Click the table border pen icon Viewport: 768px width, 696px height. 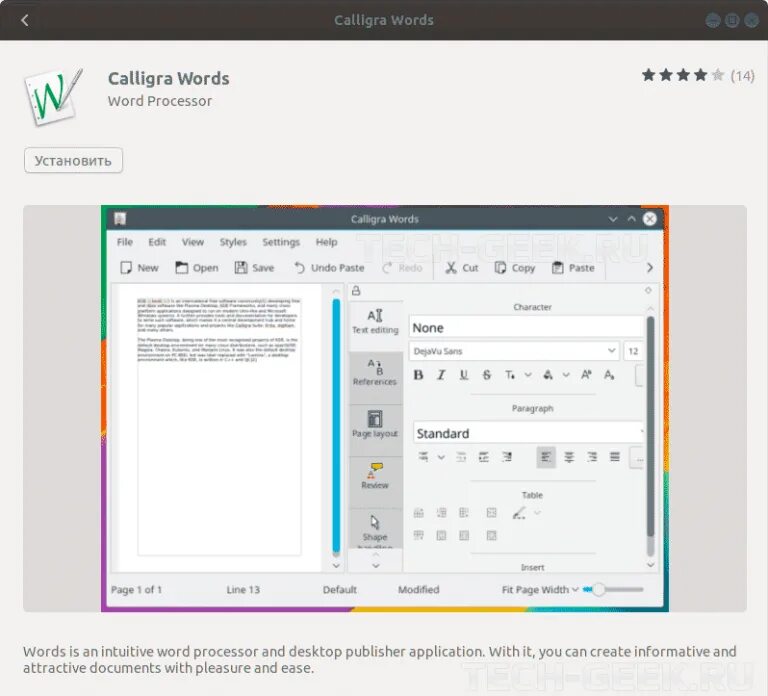click(519, 513)
